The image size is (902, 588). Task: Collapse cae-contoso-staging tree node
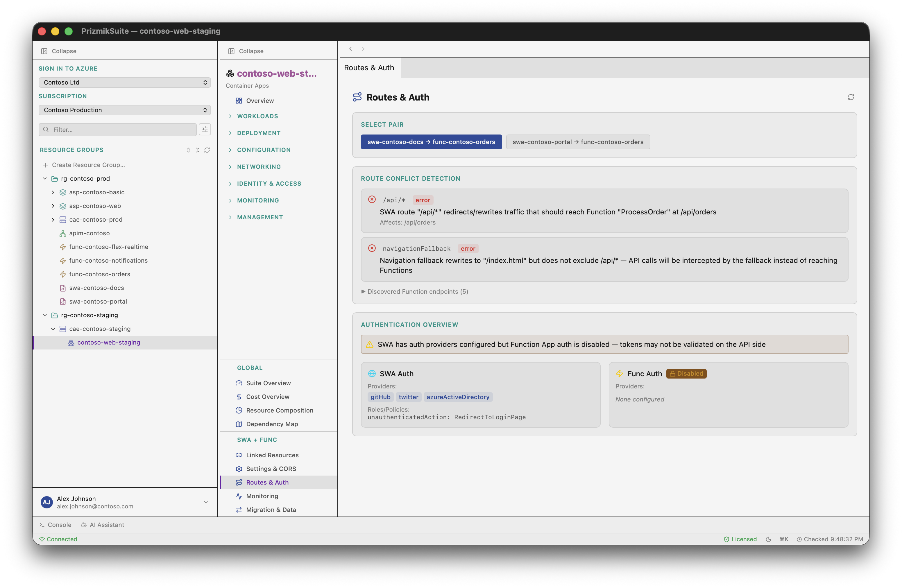pyautogui.click(x=53, y=329)
